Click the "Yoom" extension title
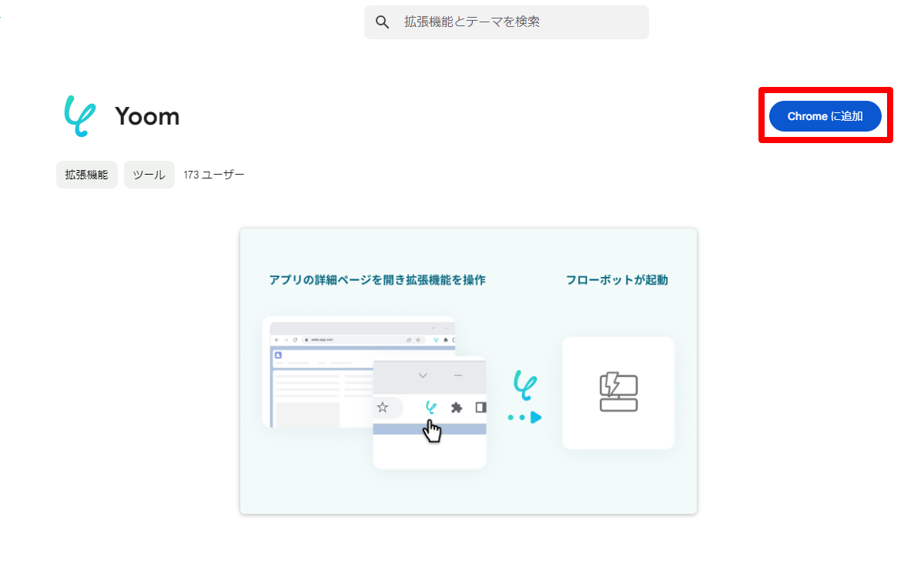This screenshot has height=567, width=924. 147,116
